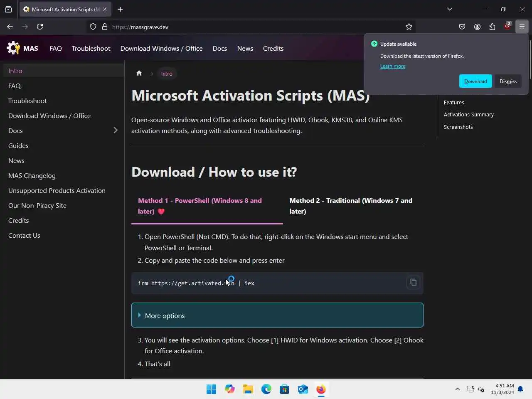Open Docs in top navigation bar

[220, 48]
